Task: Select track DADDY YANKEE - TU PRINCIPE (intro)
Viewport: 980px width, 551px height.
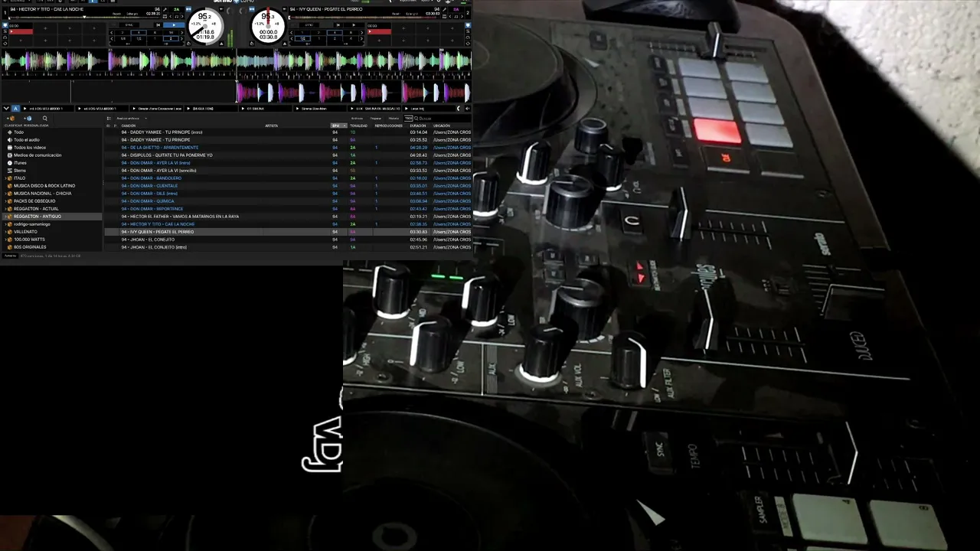Action: tap(288, 132)
